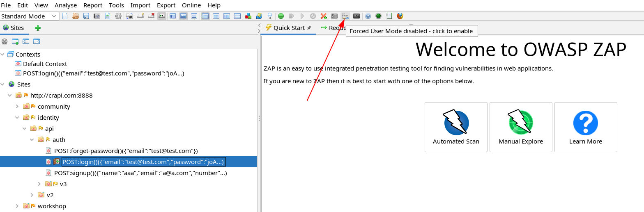The width and height of the screenshot is (644, 212).
Task: Create a new session
Action: pos(65,16)
